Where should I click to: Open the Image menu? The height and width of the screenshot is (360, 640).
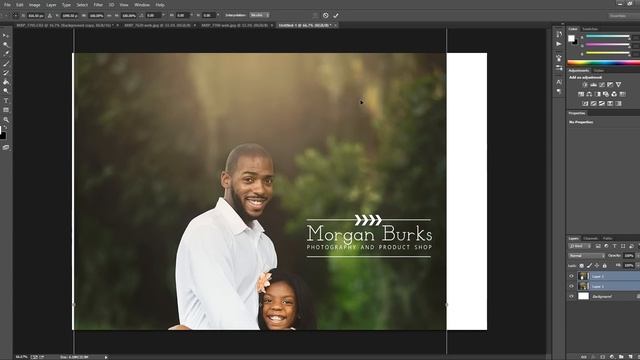click(x=34, y=5)
